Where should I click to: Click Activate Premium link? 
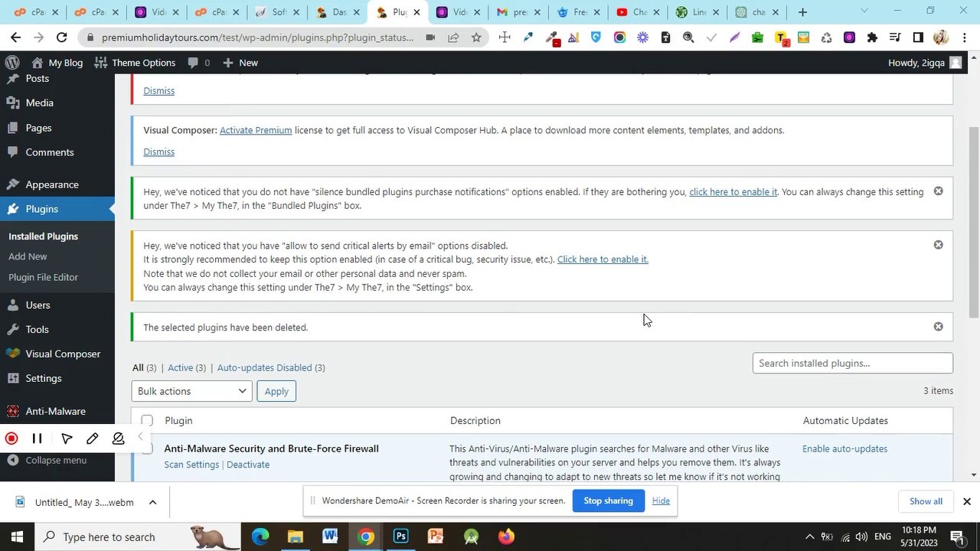click(x=256, y=130)
